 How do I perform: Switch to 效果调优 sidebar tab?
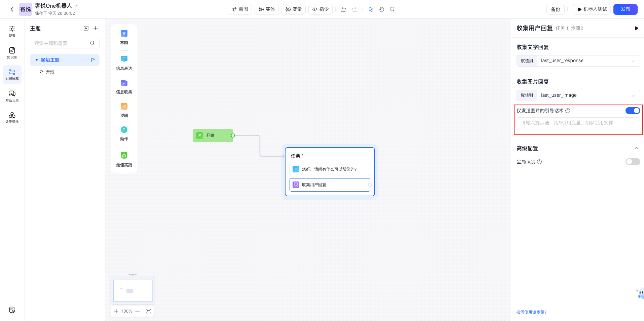click(x=12, y=117)
